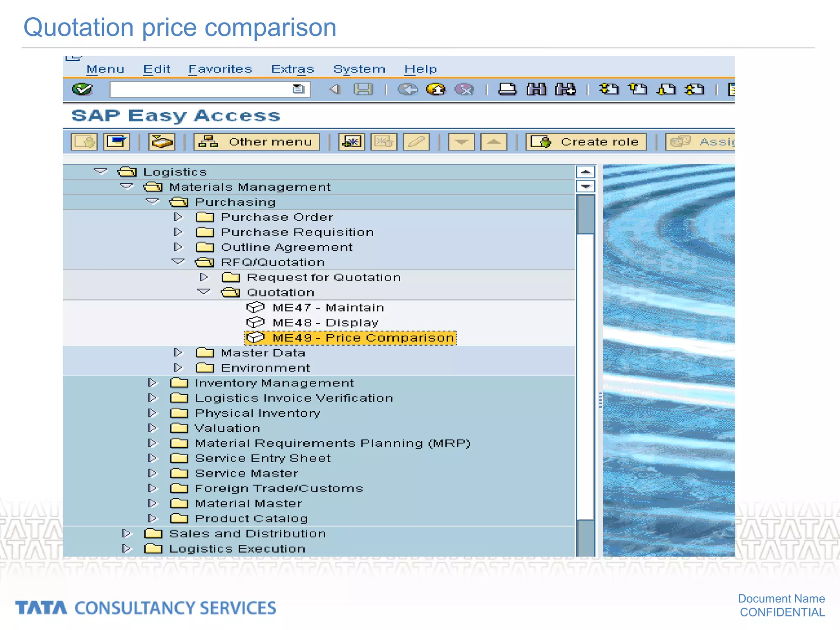Expand the Purchase Order folder
Viewport: 840px width, 630px height.
point(178,217)
